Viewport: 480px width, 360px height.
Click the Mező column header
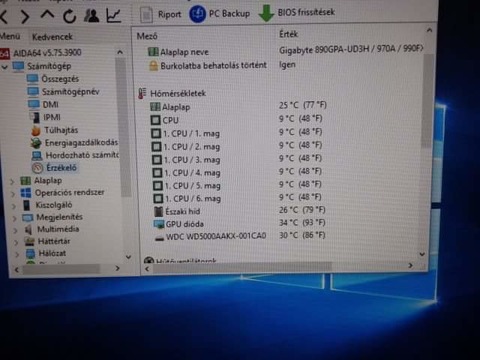147,36
